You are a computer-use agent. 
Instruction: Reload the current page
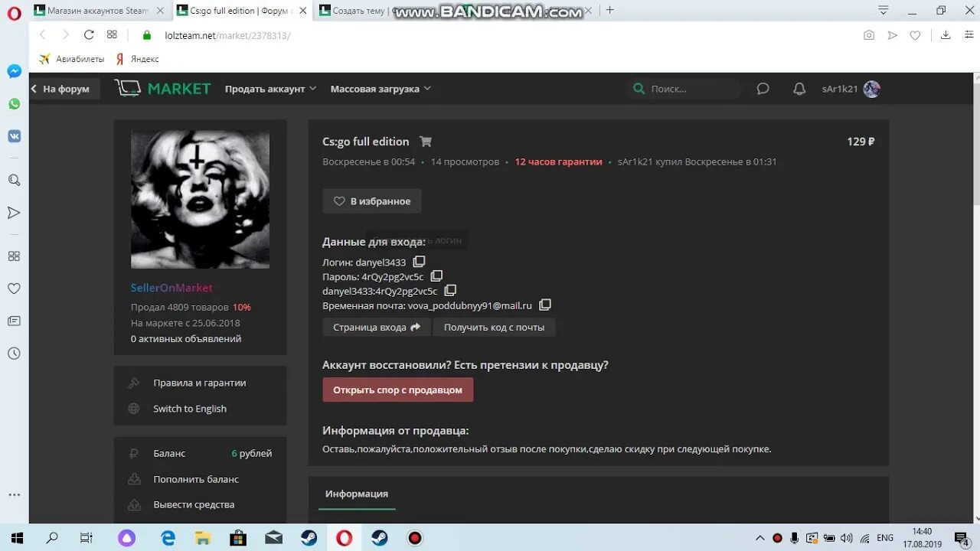[89, 35]
